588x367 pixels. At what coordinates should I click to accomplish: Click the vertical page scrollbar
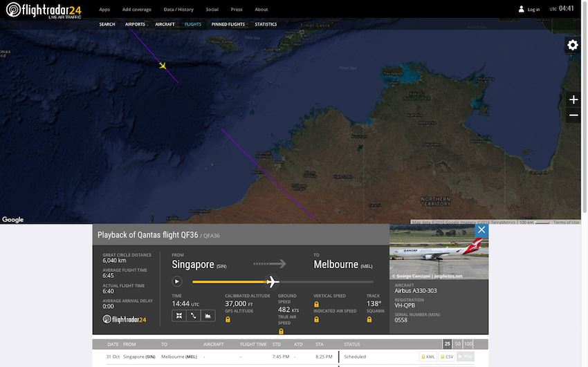[584, 106]
